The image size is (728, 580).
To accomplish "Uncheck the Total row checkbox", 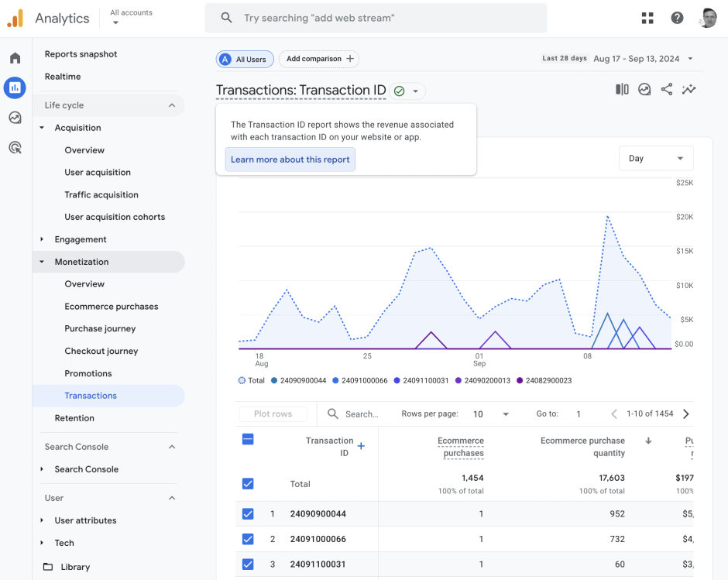I will tap(248, 483).
